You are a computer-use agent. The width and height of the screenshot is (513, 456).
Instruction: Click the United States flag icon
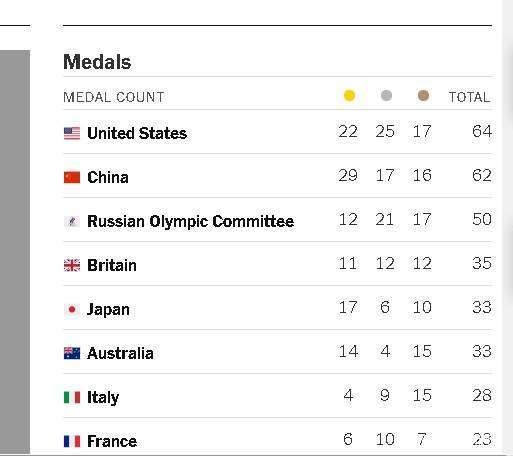click(72, 133)
